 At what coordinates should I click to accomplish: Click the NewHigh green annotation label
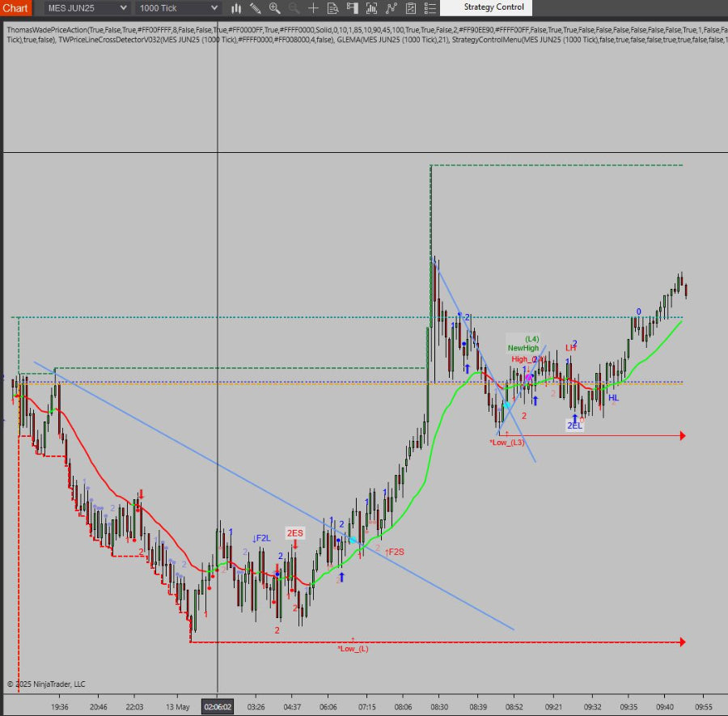[x=523, y=348]
